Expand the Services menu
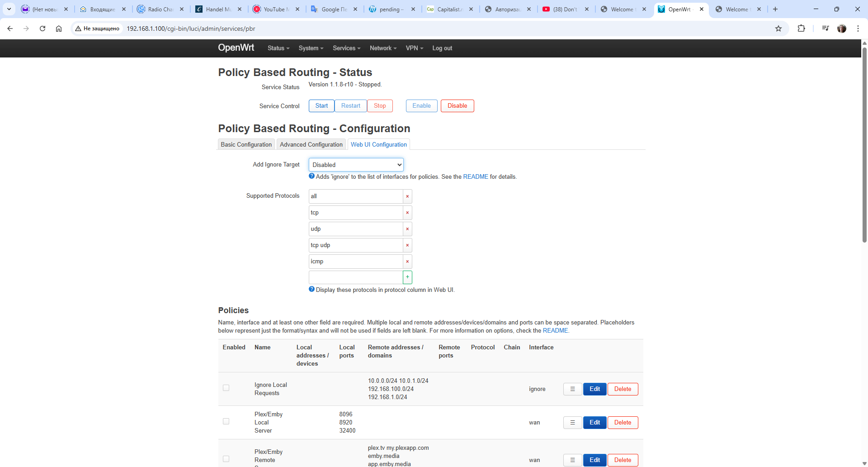The width and height of the screenshot is (868, 467). click(x=347, y=48)
